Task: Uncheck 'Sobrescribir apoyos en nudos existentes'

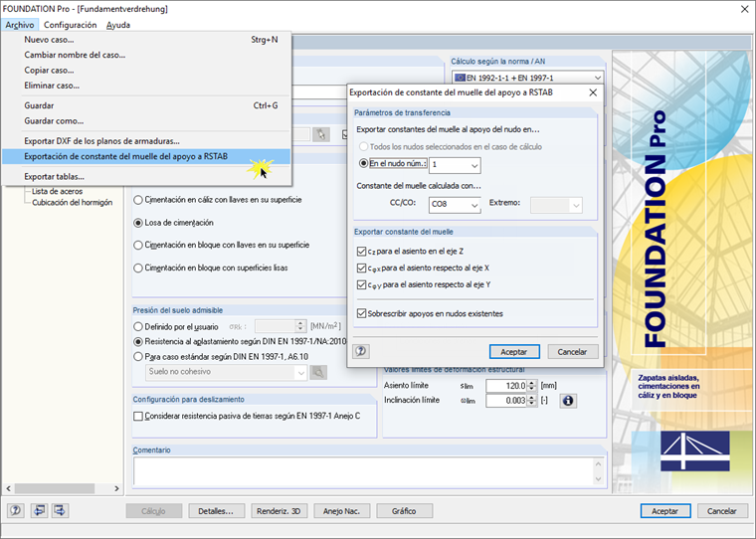Action: coord(362,314)
